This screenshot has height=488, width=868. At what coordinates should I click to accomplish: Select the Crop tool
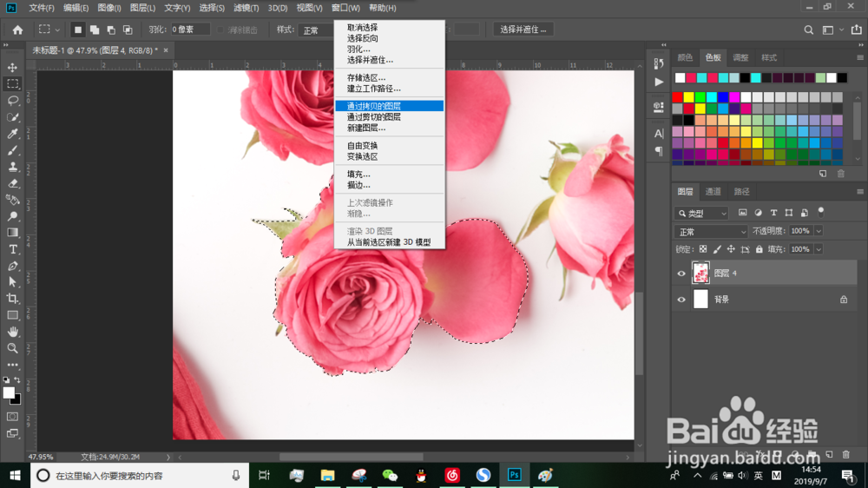pyautogui.click(x=12, y=299)
